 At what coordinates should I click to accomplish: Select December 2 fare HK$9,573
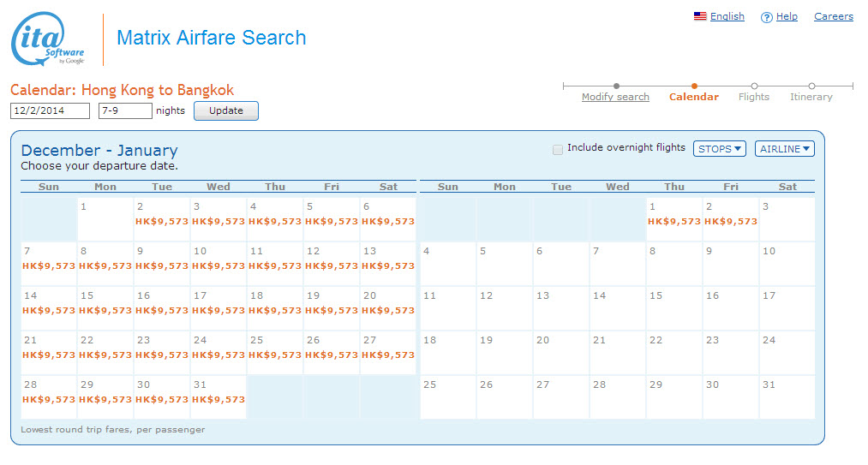pyautogui.click(x=162, y=221)
